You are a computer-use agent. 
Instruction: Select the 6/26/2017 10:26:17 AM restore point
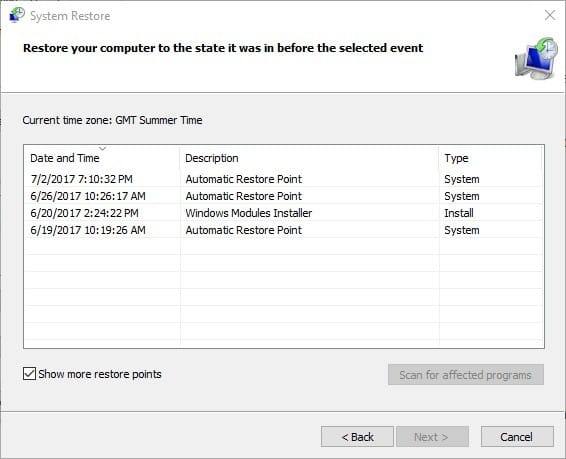coord(283,196)
